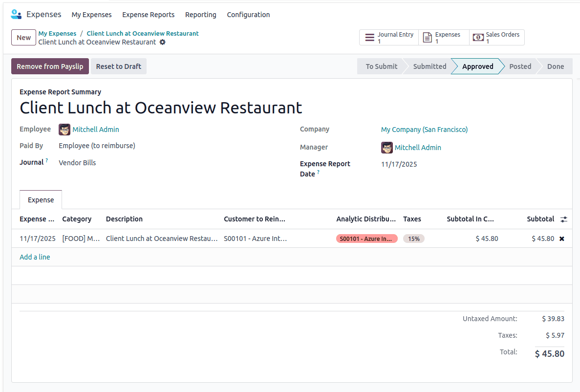Viewport: 580px width, 392px height.
Task: Open the Journal Entry smart button icon
Action: (369, 37)
